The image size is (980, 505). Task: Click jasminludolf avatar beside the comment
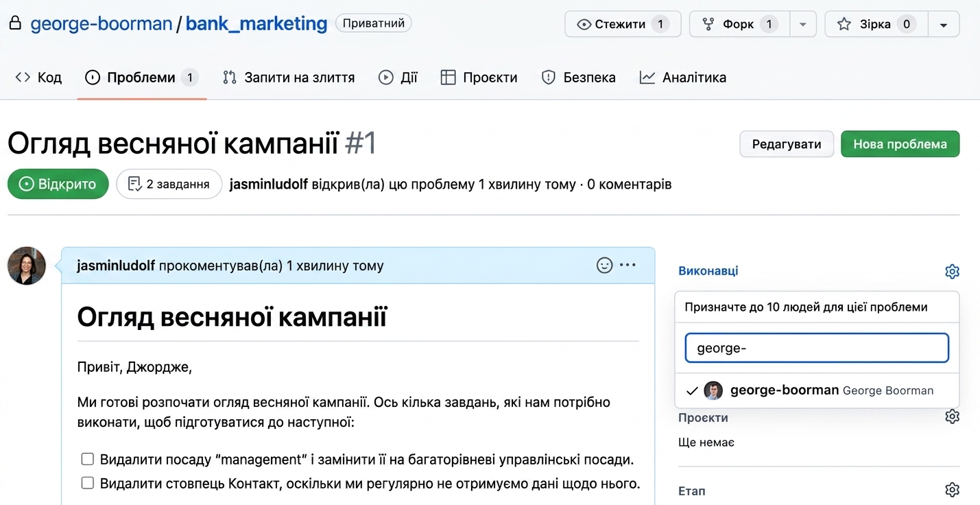pyautogui.click(x=27, y=266)
